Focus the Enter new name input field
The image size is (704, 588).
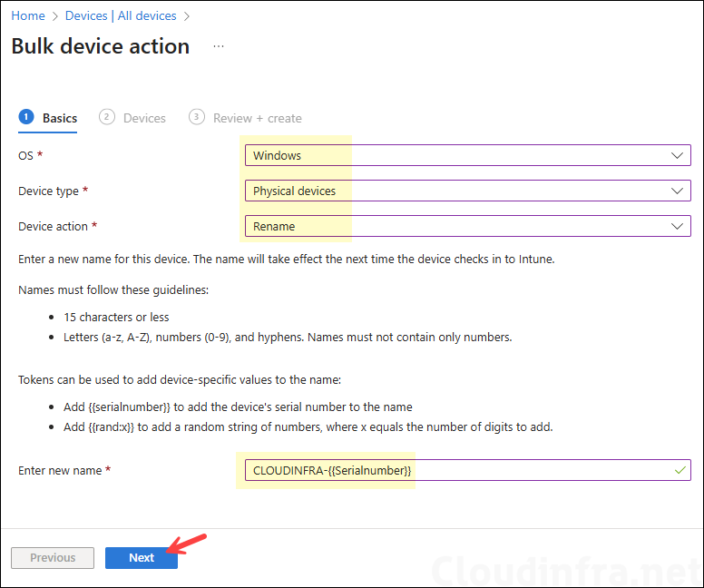468,470
